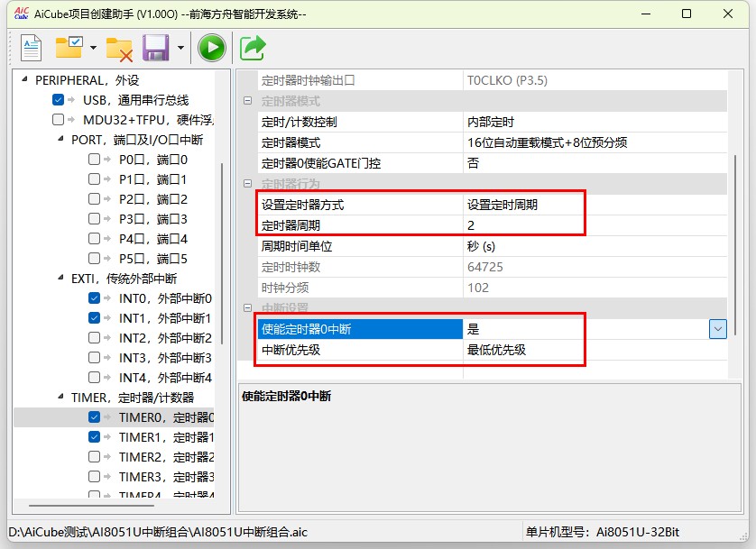Click the tree panel vertical scrollbar

222,254
